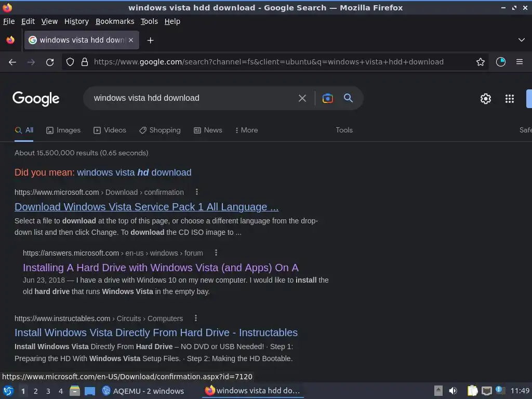This screenshot has height=399, width=532.
Task: Open options for answers.microsoft.com result
Action: (x=216, y=253)
